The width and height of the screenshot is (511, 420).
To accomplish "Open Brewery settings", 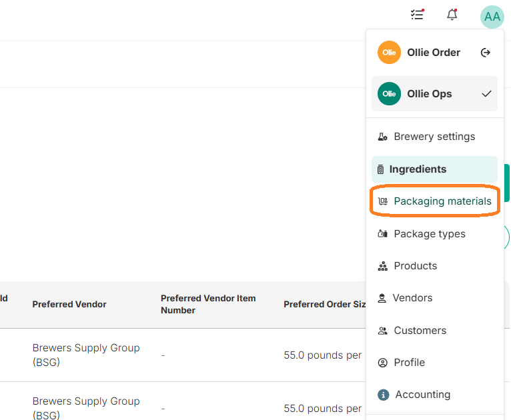I will click(x=435, y=137).
